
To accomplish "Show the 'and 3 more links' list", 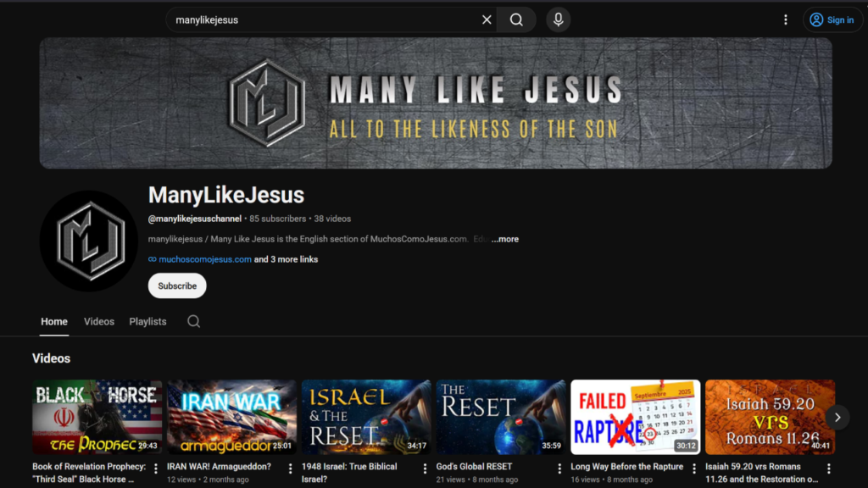I will [x=286, y=259].
